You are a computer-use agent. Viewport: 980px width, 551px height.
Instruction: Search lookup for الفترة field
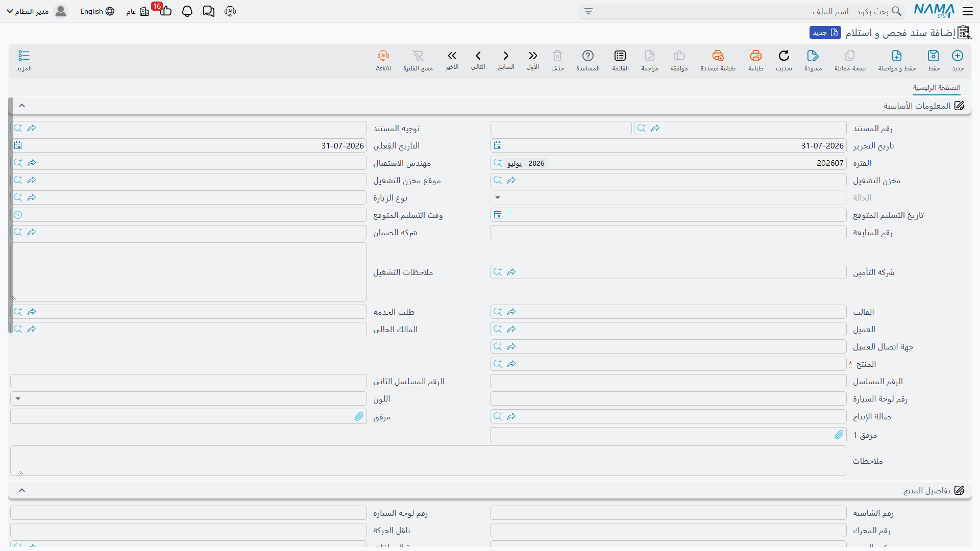coord(498,163)
